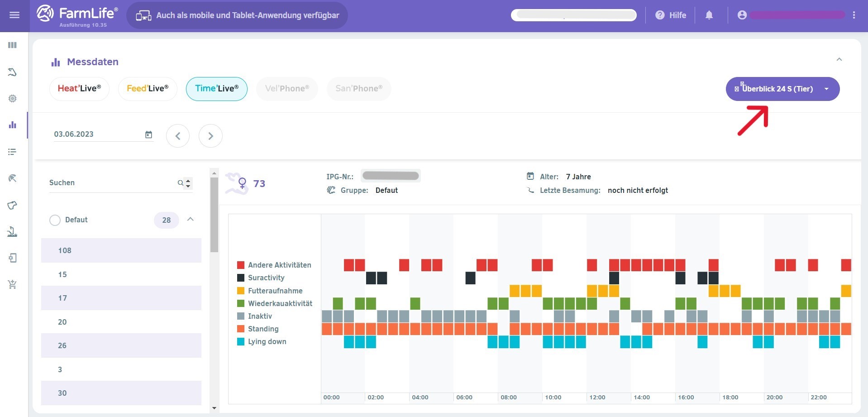
Task: Open the hamburger menu
Action: click(x=14, y=15)
